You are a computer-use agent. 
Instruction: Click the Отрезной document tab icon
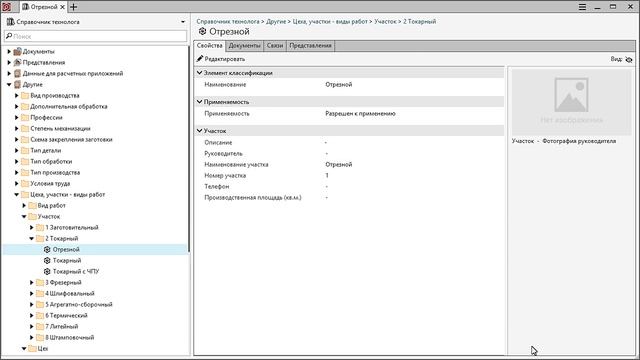pos(25,7)
